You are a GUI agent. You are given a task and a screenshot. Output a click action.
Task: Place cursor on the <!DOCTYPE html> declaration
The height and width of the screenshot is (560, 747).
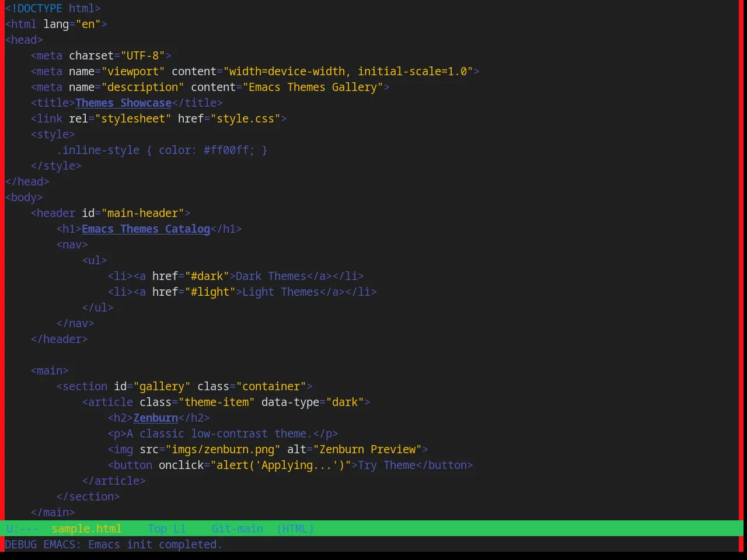53,8
